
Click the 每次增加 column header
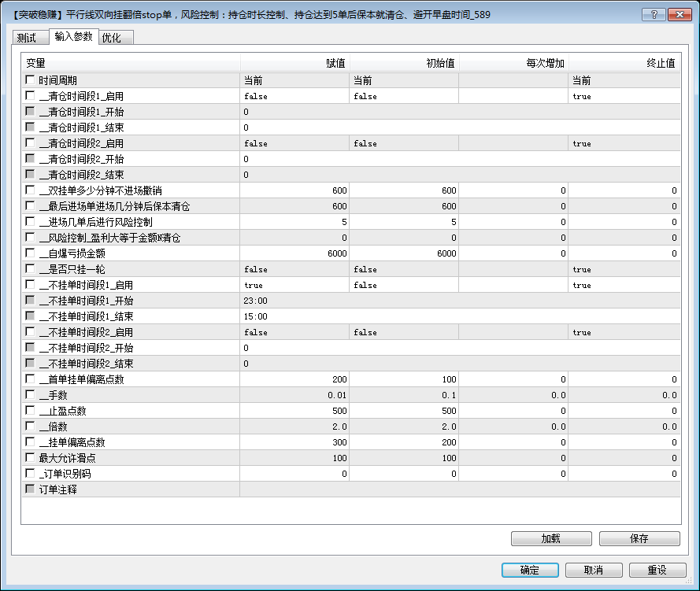514,63
